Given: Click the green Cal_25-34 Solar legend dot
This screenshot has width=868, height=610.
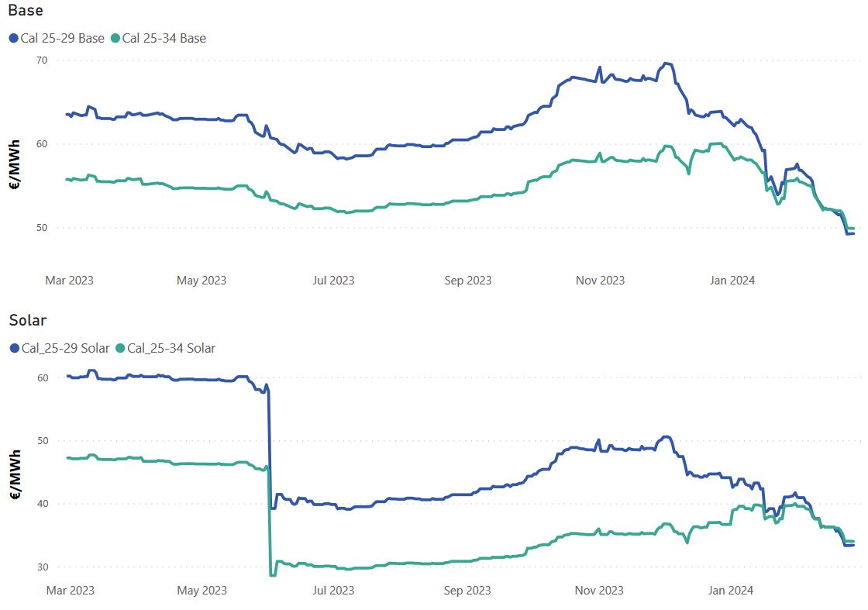Looking at the screenshot, I should click(120, 349).
